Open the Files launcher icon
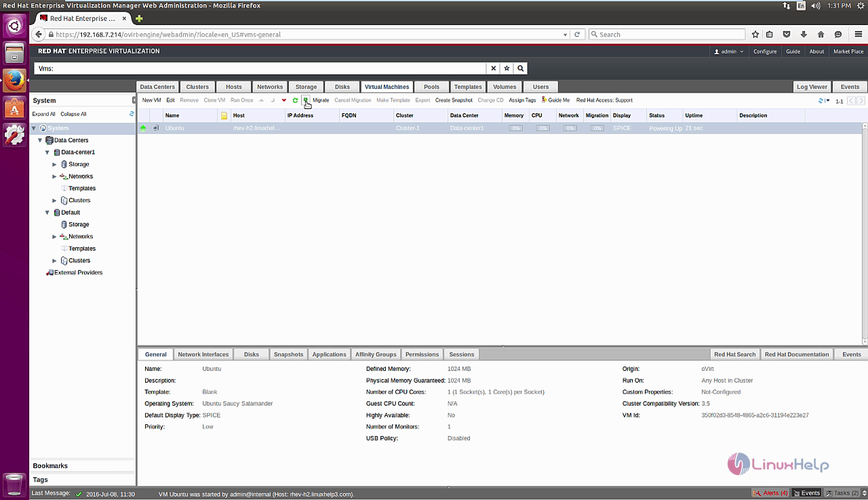 [14, 53]
